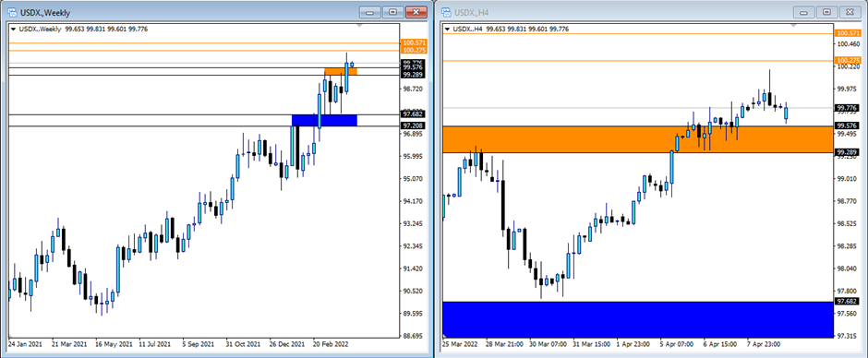Click the USDX Weekly window chart icon
Viewport: 868px width, 358px height.
[x=12, y=12]
